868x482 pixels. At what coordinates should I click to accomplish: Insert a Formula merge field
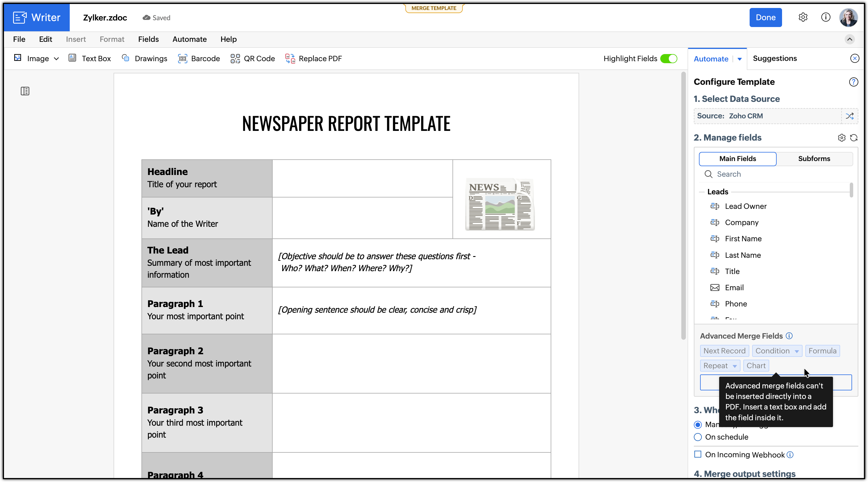click(822, 351)
